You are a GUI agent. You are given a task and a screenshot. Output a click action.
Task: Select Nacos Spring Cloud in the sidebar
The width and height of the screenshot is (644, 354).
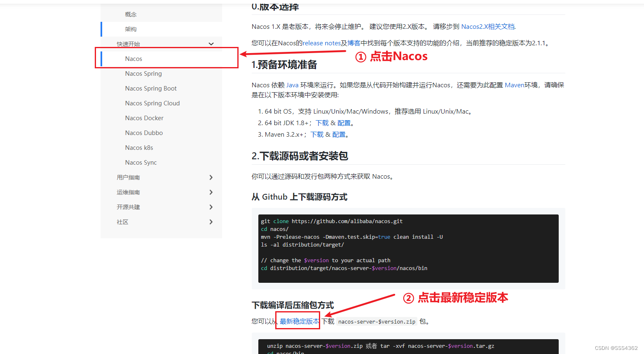pyautogui.click(x=152, y=103)
